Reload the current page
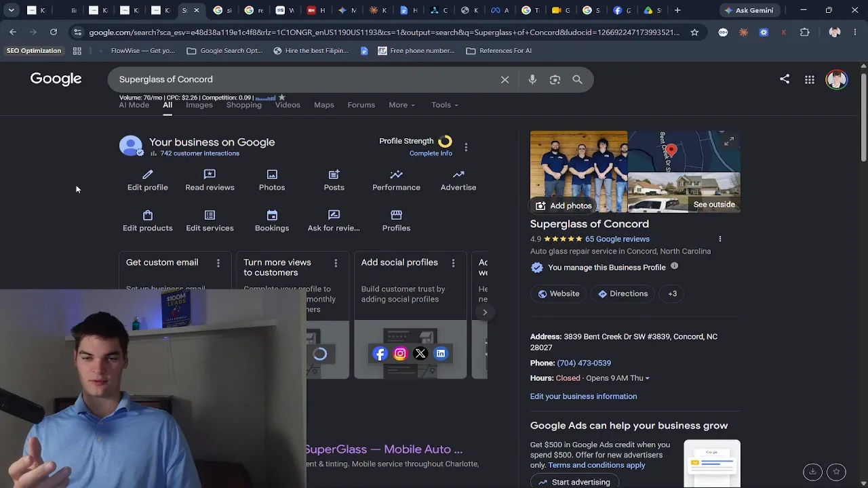The height and width of the screenshot is (488, 868). coord(54,32)
